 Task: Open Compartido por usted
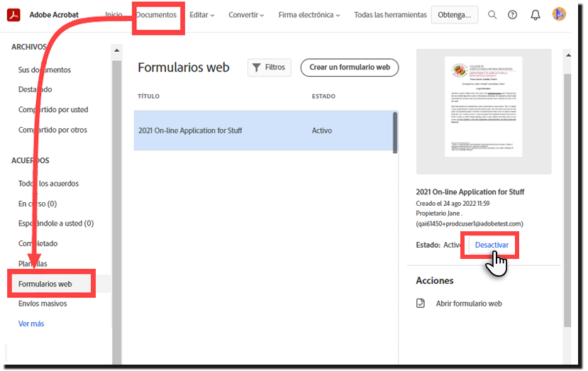pyautogui.click(x=53, y=110)
